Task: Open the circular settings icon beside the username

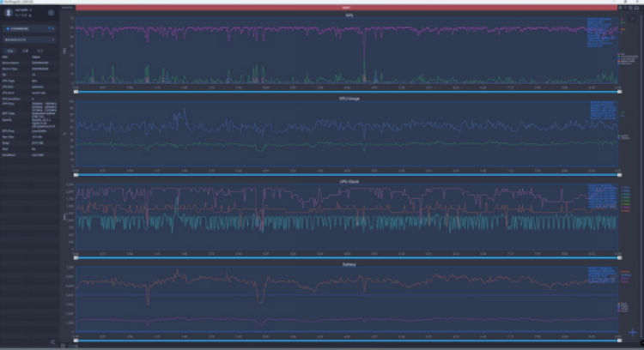Action: tap(51, 13)
